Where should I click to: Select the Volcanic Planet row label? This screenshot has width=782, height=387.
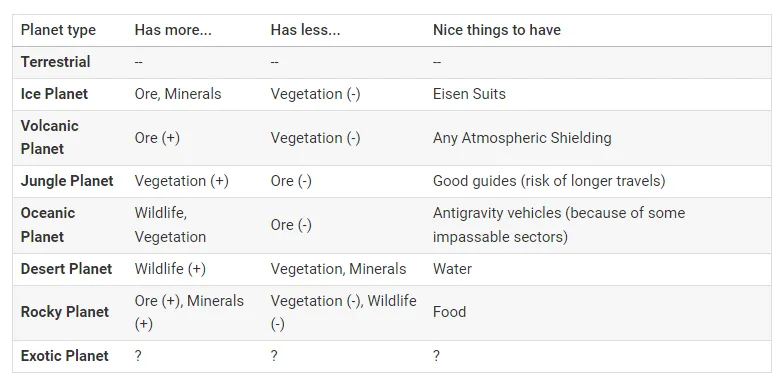click(49, 137)
